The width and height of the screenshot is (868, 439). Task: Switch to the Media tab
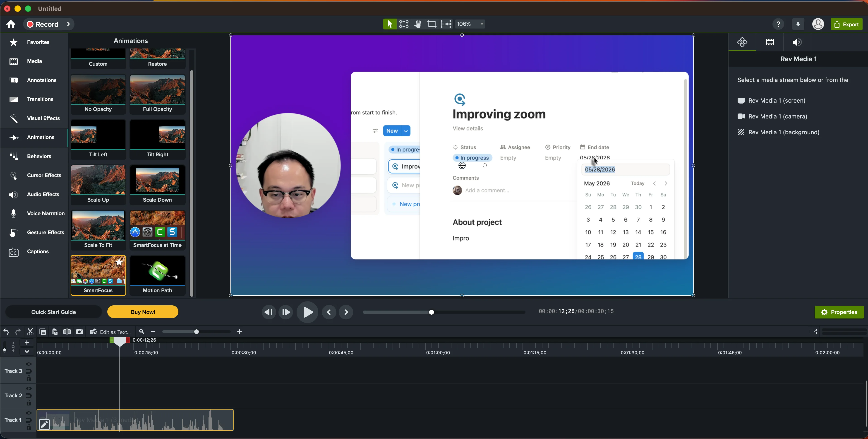tap(34, 61)
